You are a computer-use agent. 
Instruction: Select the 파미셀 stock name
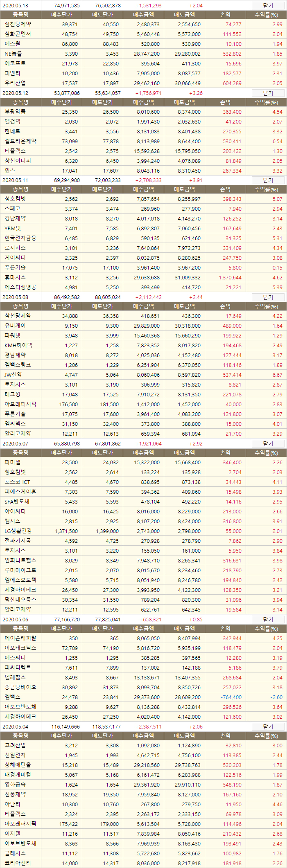[x=12, y=462]
